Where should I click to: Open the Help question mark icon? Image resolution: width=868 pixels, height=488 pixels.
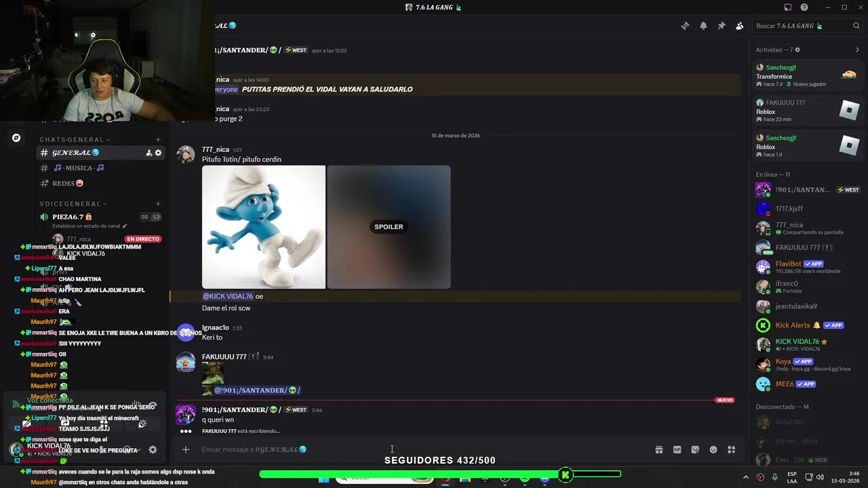(804, 7)
